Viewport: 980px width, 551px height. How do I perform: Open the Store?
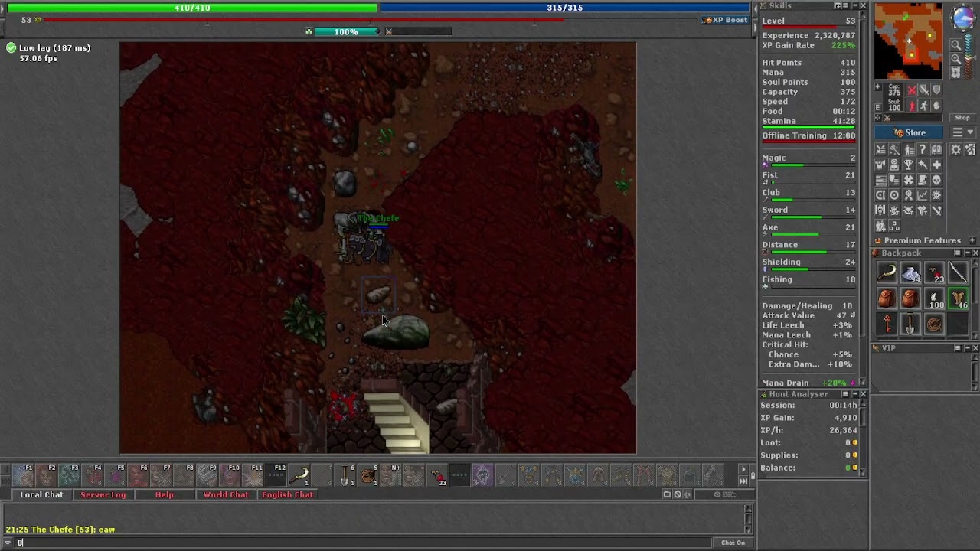click(x=910, y=132)
